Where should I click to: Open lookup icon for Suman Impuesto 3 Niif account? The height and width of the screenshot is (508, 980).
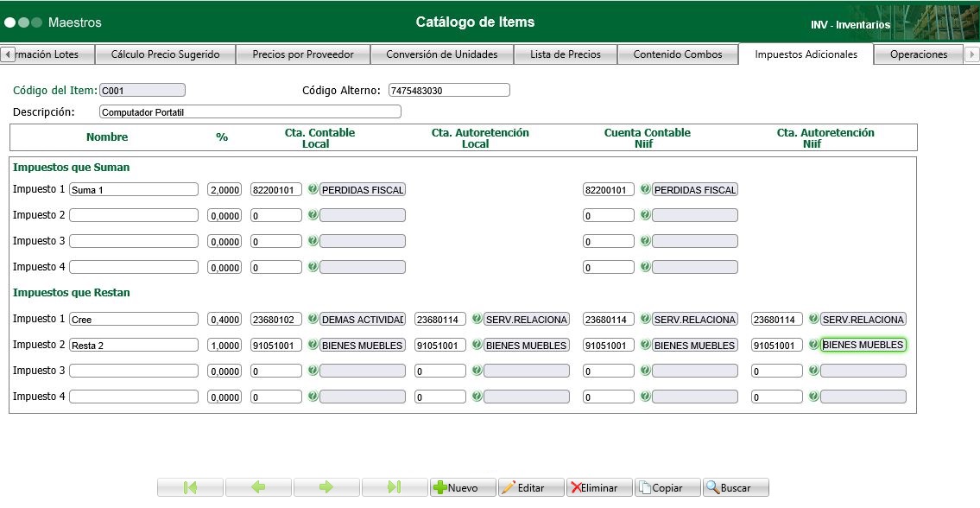[646, 240]
